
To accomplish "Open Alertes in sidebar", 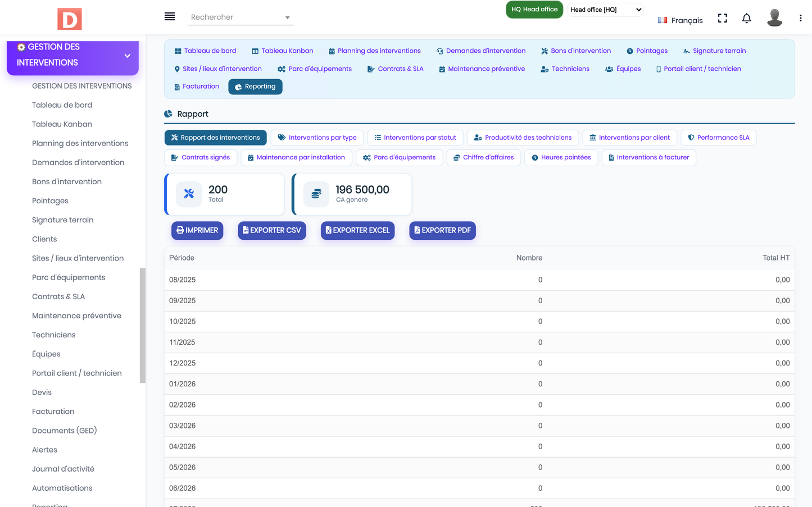I will (44, 450).
